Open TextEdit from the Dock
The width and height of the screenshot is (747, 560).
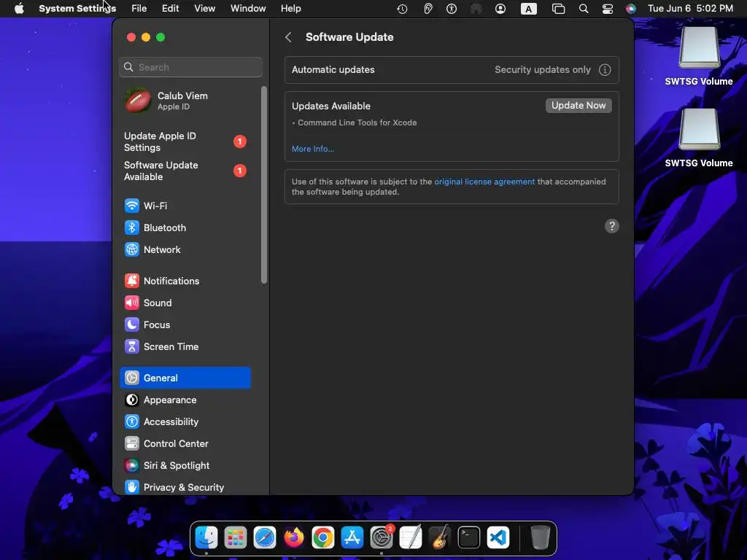coord(411,537)
